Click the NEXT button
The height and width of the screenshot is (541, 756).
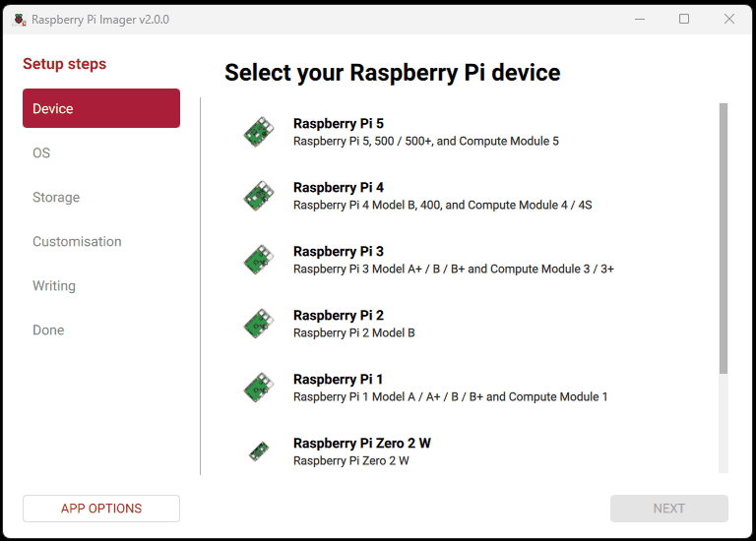[x=668, y=509]
